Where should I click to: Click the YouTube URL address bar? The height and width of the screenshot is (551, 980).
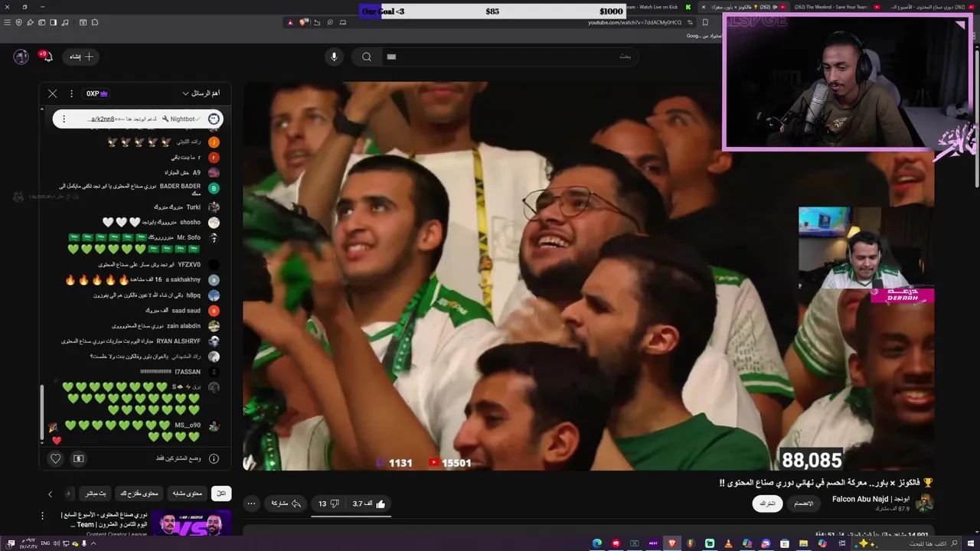point(634,22)
